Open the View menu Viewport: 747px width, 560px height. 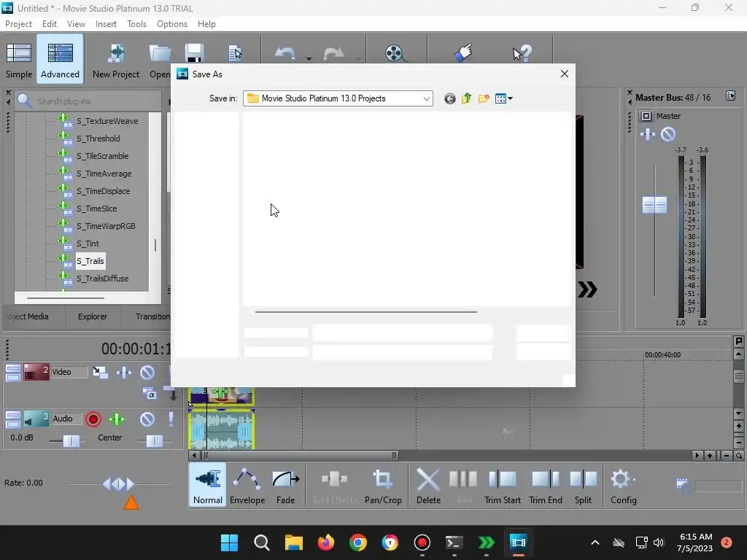[76, 24]
